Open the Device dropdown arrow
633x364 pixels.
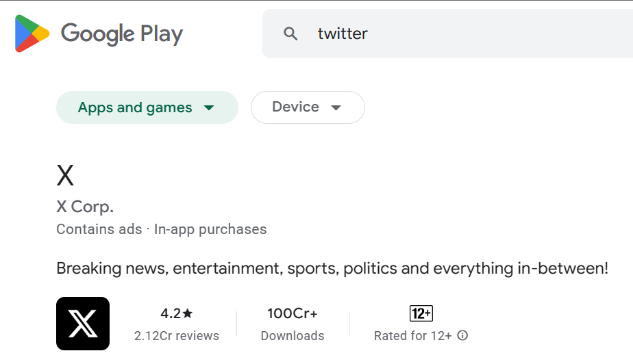336,108
